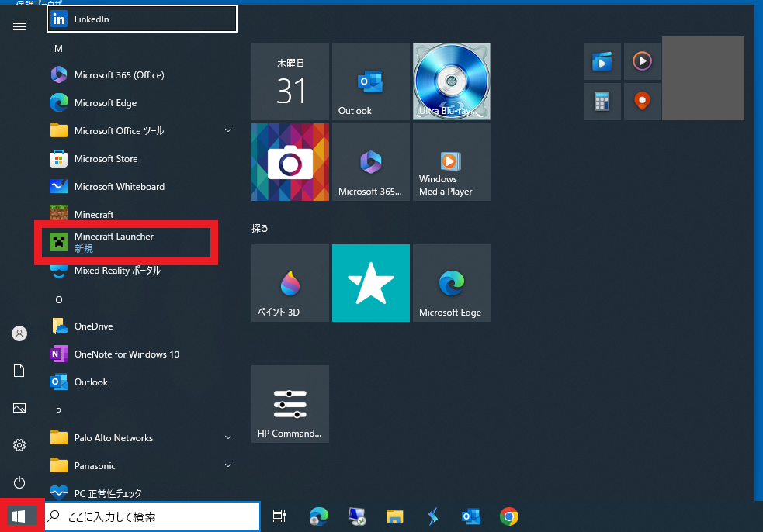This screenshot has height=532, width=763.
Task: Launch Microsoft Whiteboard
Action: pyautogui.click(x=141, y=187)
